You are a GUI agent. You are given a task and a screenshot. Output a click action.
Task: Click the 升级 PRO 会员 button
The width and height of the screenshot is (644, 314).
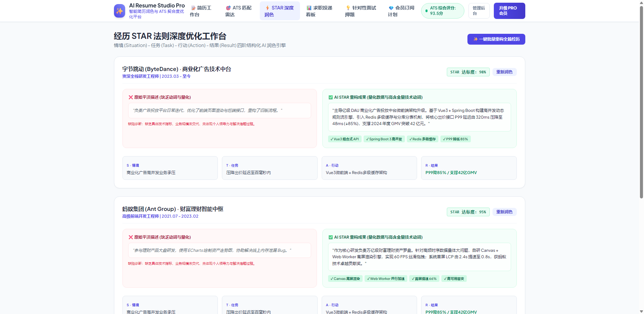tap(509, 11)
